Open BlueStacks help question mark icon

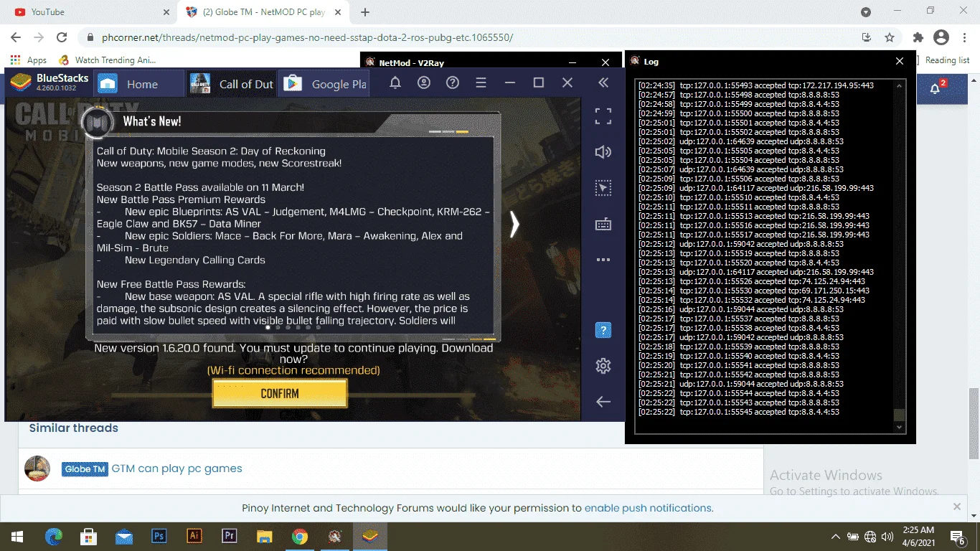pyautogui.click(x=453, y=83)
